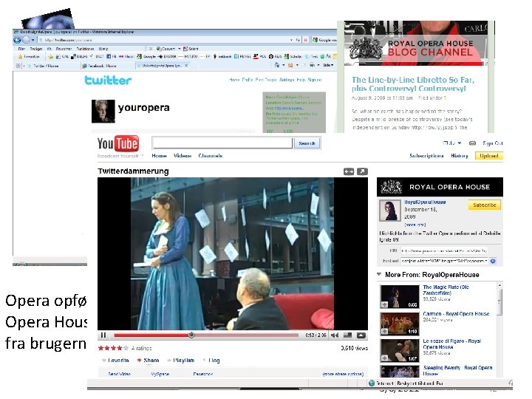Share video to Facebook
532x399 pixels.
coord(203,374)
